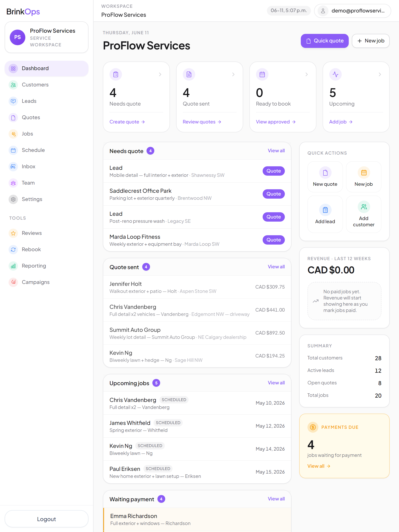Click Quote for Post-reno pressure wash lead
Viewport: 399px width, 532px height.
click(274, 217)
